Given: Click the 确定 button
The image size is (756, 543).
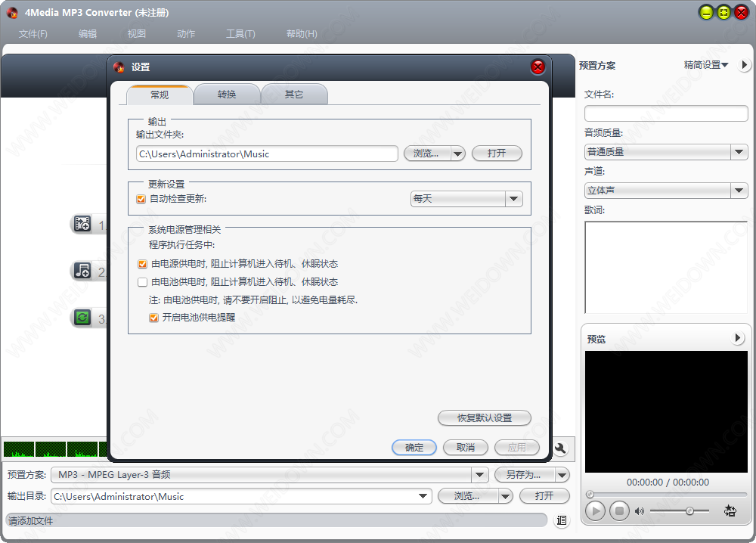Looking at the screenshot, I should [414, 448].
